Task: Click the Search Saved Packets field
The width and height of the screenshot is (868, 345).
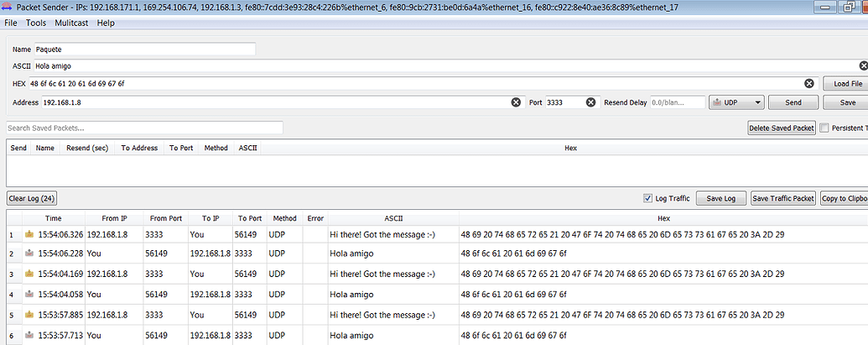Action: click(x=144, y=128)
